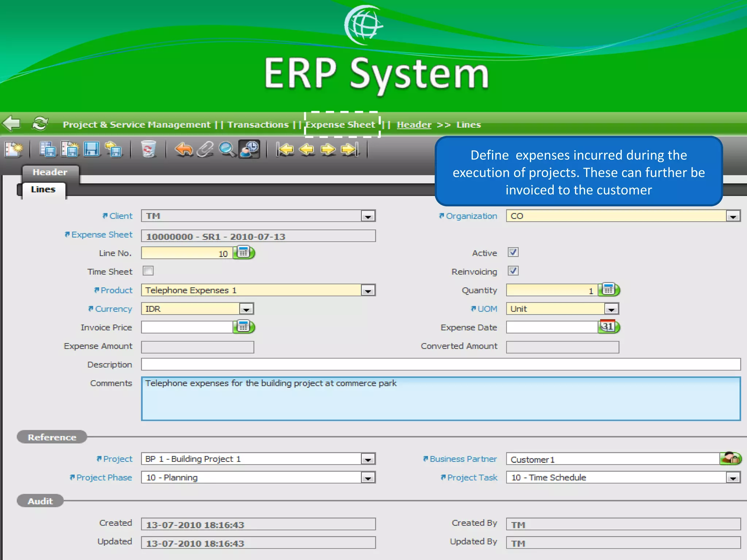The height and width of the screenshot is (560, 747).
Task: Open the Product dropdown
Action: (x=368, y=291)
